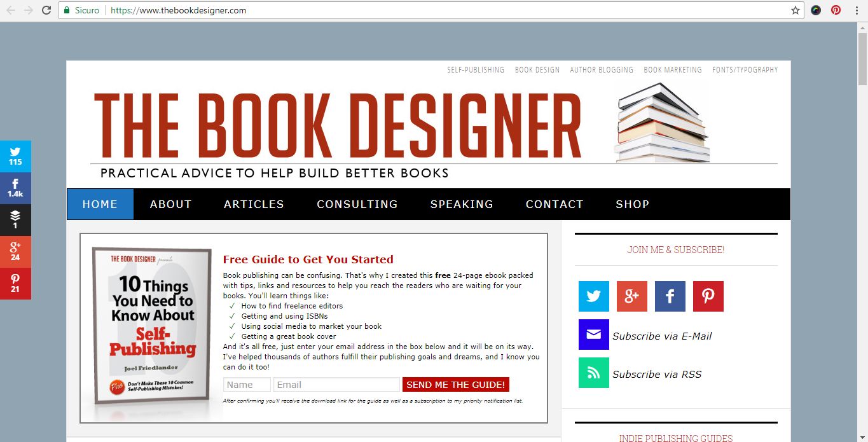Click the round color-wheel extension icon

(816, 10)
